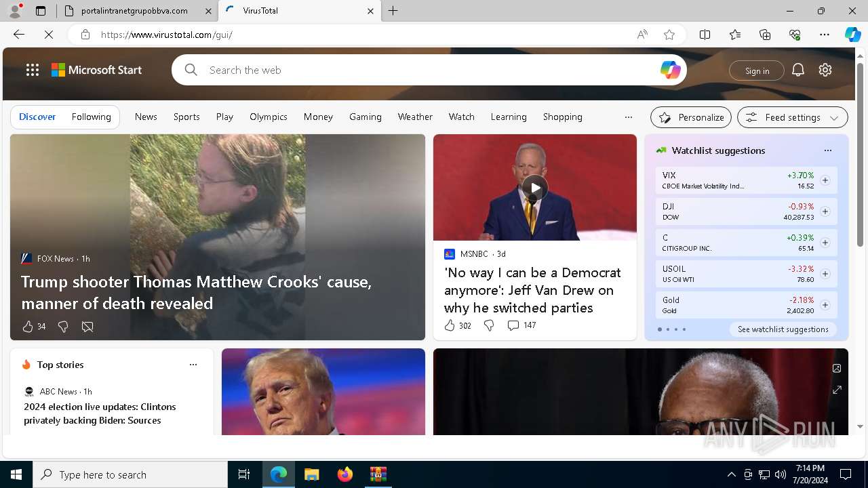Screen dimensions: 868x488
Task: Open Browser essentials icon
Action: point(795,35)
